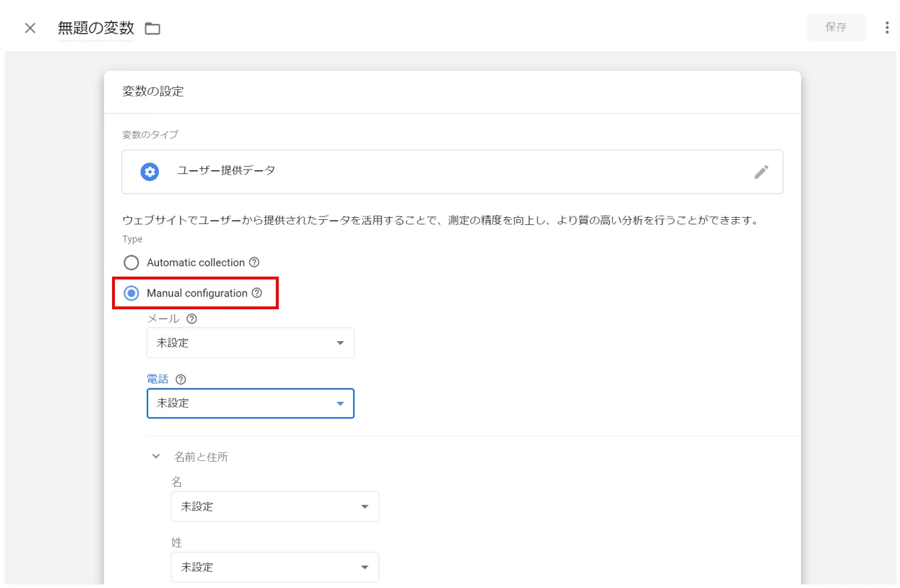Viewport: 900px width, 588px height.
Task: Click the help icon beside メール
Action: point(191,318)
